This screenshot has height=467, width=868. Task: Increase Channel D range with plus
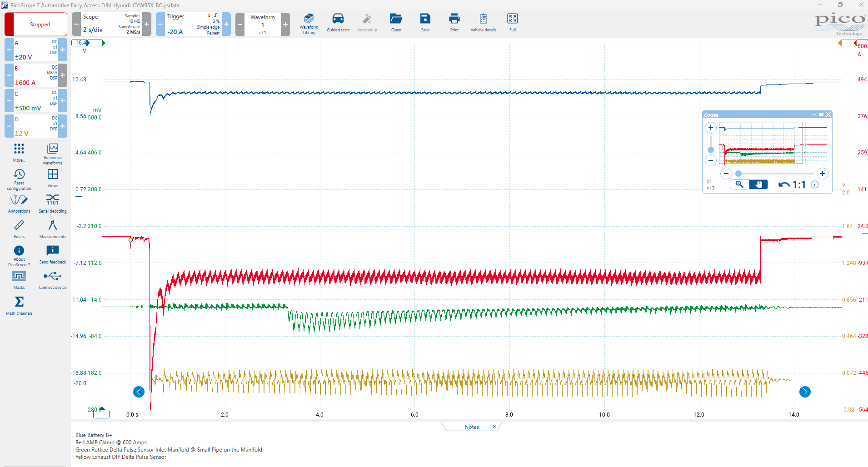(63, 126)
